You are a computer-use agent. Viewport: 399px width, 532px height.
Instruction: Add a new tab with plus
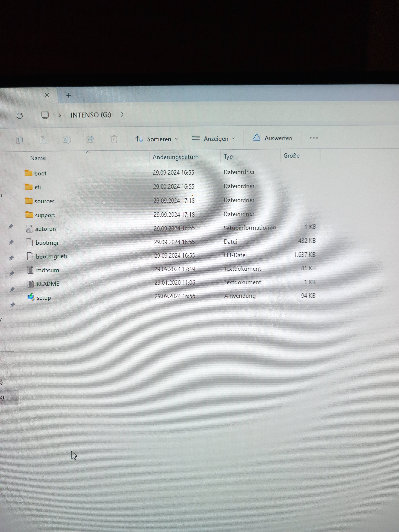click(x=69, y=96)
